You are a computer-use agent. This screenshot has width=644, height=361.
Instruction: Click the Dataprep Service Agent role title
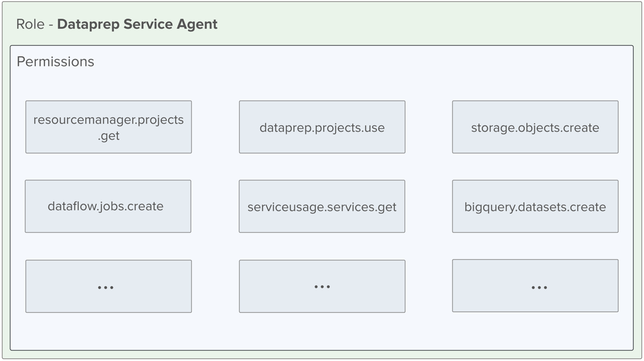point(139,24)
